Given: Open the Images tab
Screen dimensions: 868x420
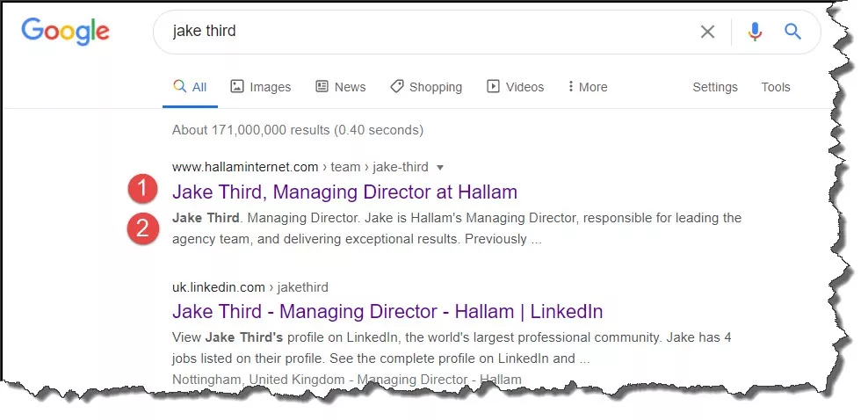Looking at the screenshot, I should coord(260,87).
